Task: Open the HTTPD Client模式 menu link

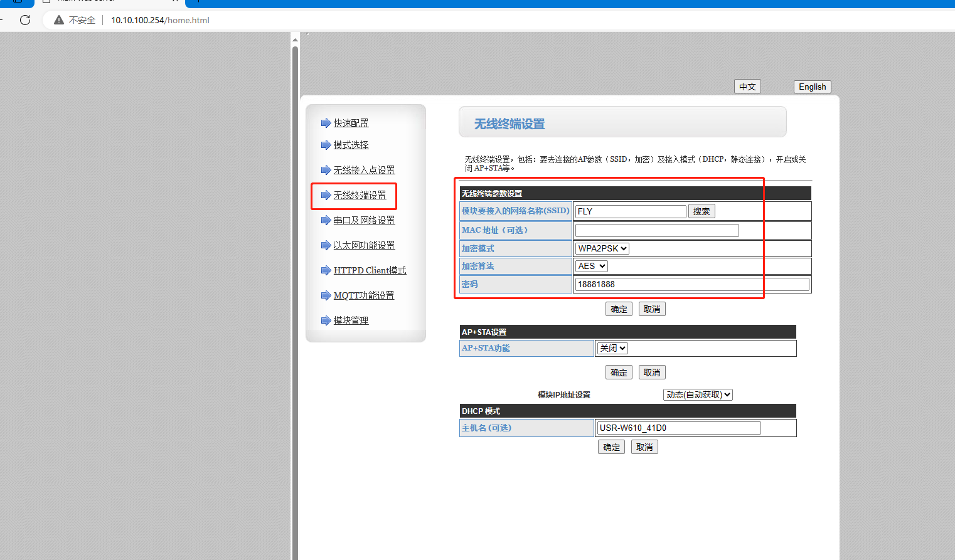Action: (x=370, y=270)
